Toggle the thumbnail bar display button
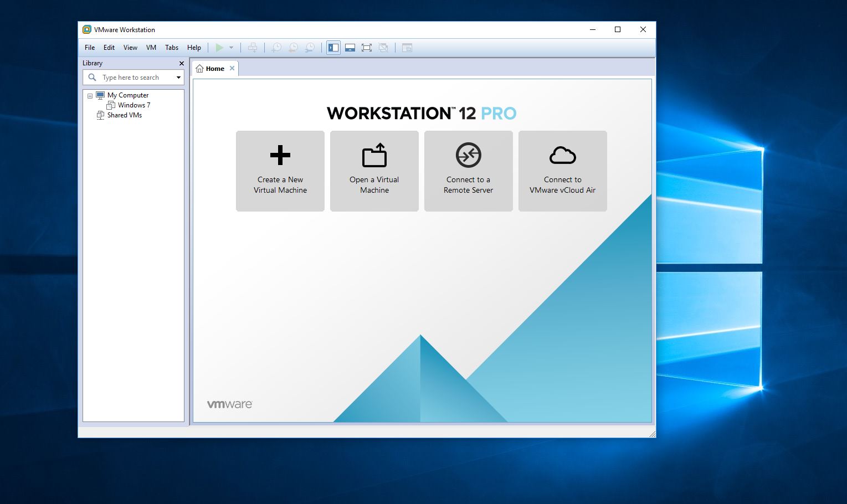Image resolution: width=847 pixels, height=504 pixels. pos(350,48)
